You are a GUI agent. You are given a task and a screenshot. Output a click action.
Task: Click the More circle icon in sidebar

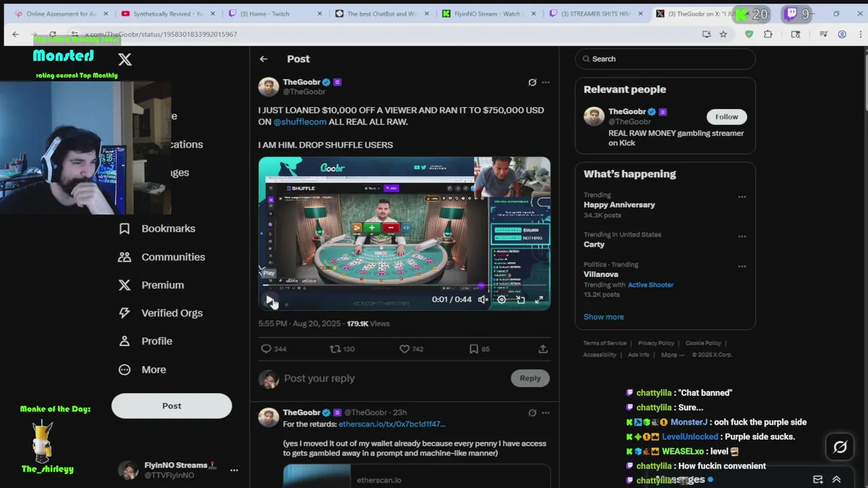[x=125, y=369]
